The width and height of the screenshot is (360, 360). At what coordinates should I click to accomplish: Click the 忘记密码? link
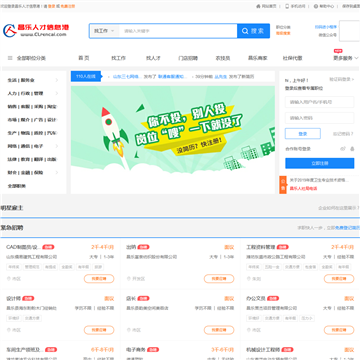343,134
